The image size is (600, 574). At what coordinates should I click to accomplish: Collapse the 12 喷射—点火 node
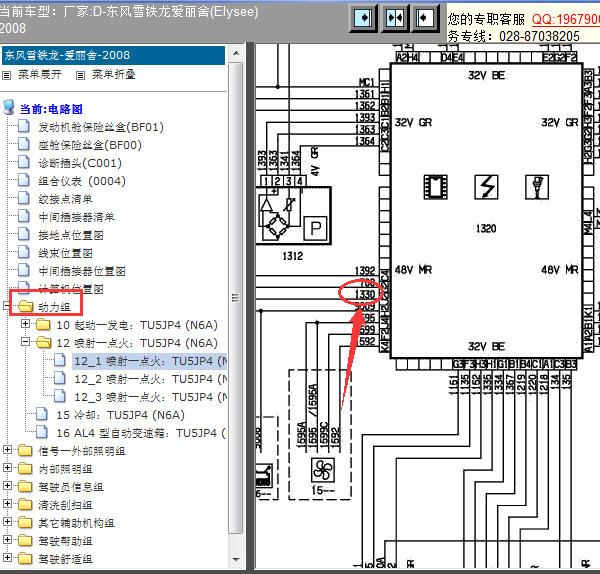point(25,341)
